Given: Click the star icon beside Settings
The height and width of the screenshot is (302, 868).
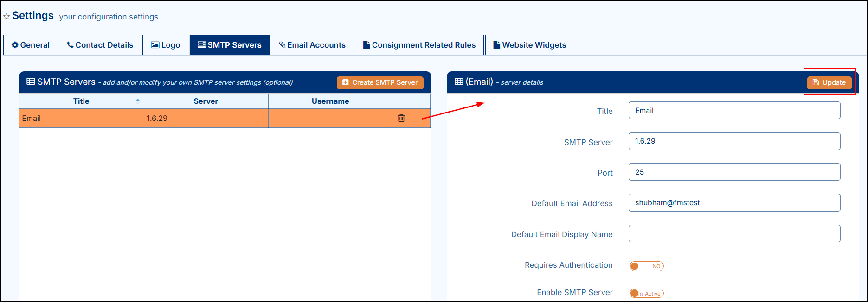Looking at the screenshot, I should (6, 17).
